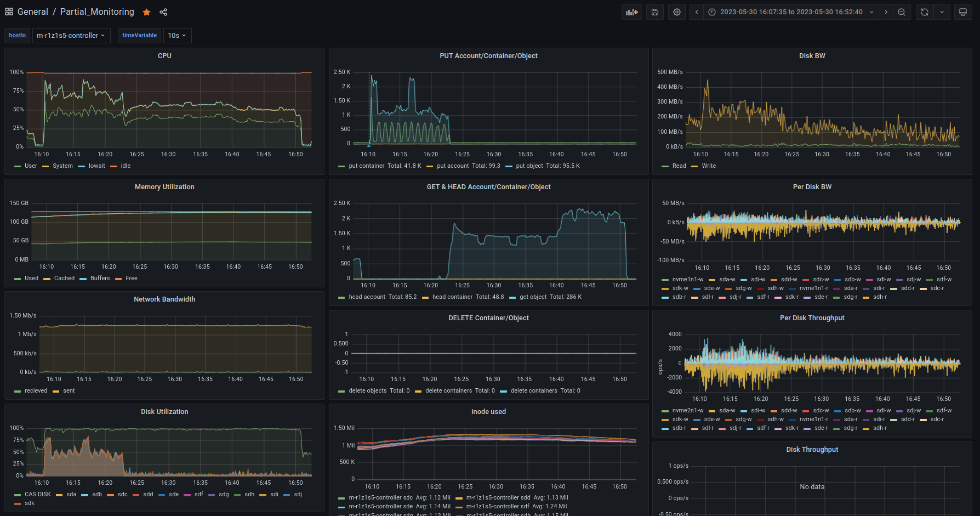980x516 pixels.
Task: Zoom out the time range
Action: (902, 12)
